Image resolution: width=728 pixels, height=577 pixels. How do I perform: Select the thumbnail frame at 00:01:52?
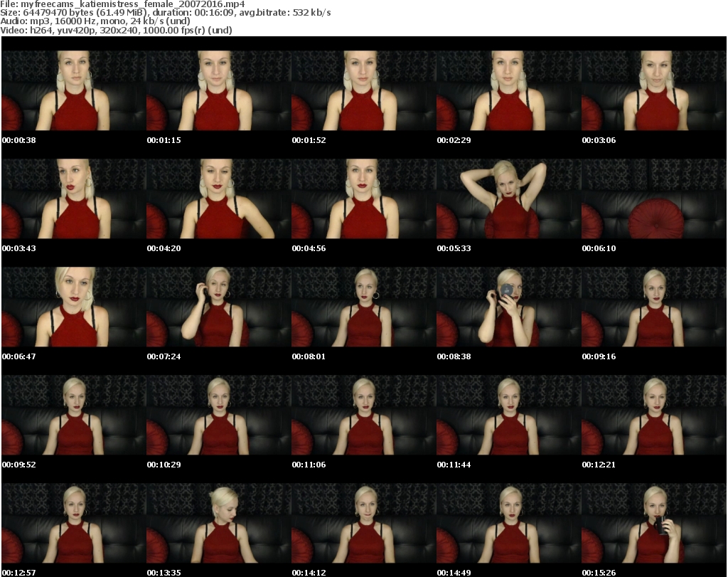pyautogui.click(x=364, y=90)
